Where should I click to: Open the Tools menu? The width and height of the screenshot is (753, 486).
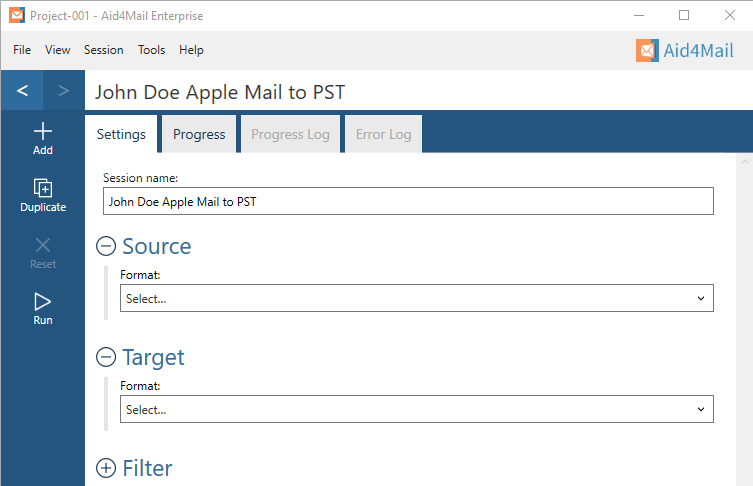(151, 50)
